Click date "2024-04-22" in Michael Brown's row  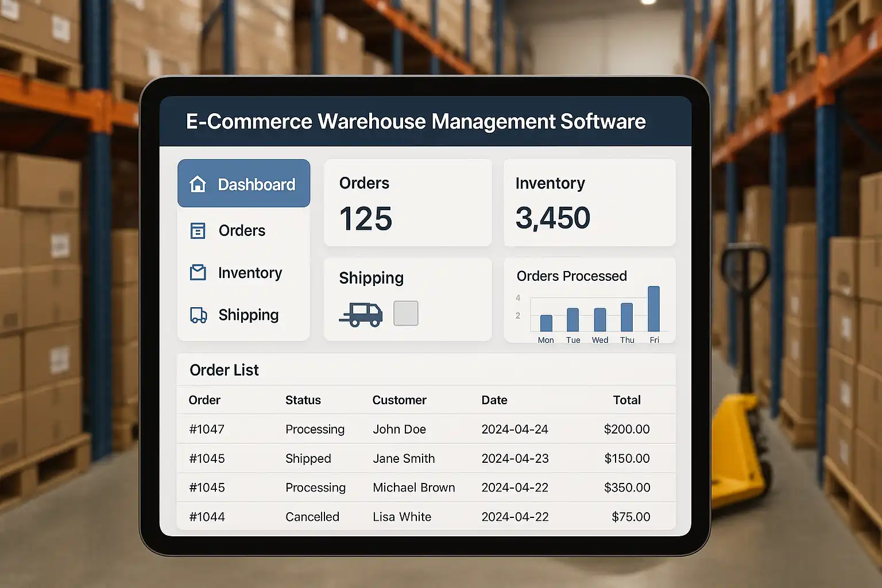(x=515, y=488)
